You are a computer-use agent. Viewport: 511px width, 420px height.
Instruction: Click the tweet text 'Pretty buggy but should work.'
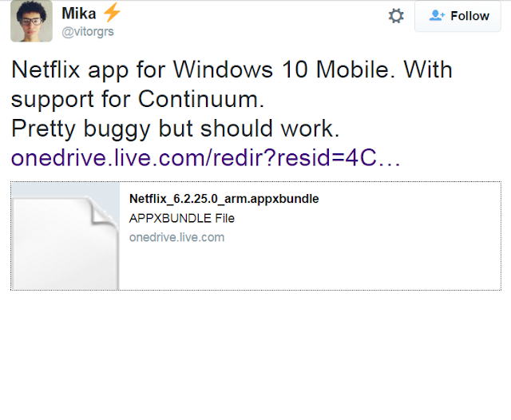point(176,129)
